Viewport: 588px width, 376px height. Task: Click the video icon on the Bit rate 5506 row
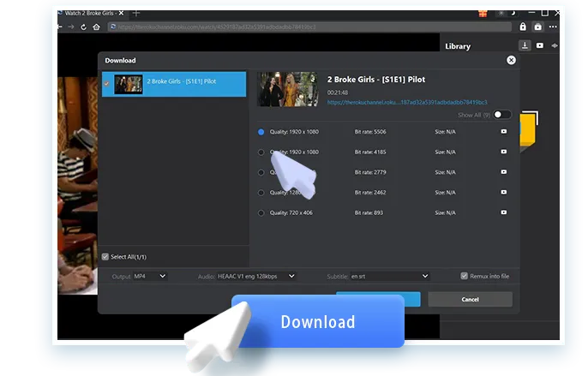click(x=504, y=132)
